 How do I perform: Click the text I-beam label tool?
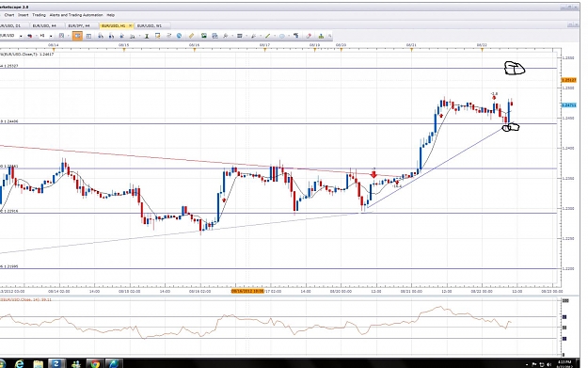pos(147,36)
